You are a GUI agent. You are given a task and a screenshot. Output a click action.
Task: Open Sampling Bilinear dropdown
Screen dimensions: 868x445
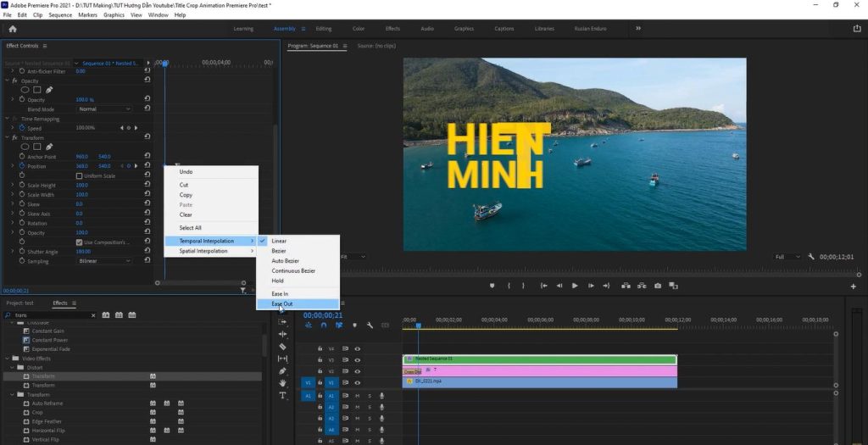coord(104,261)
